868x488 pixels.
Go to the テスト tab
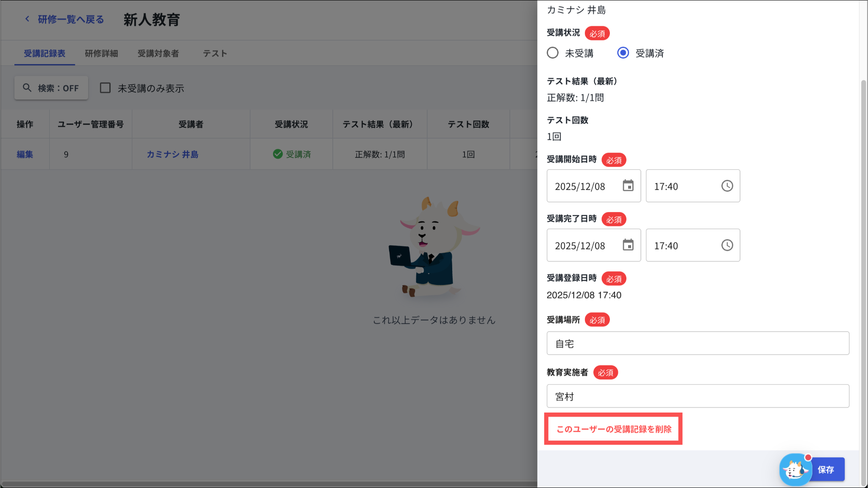(215, 53)
